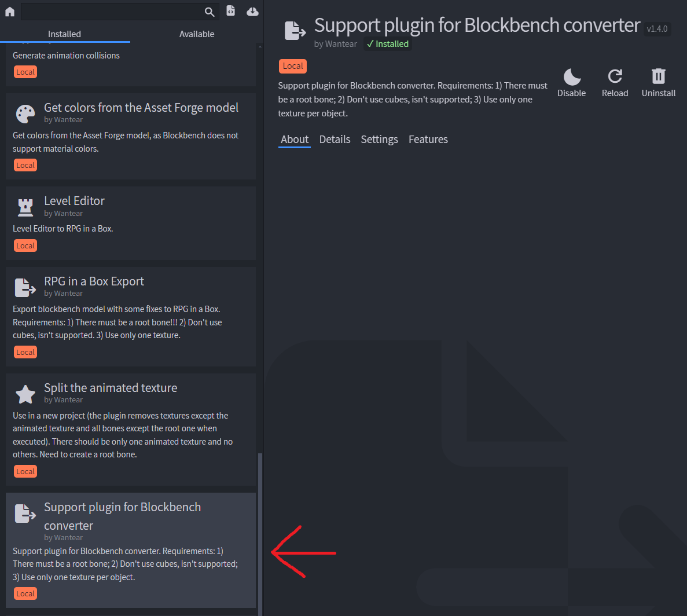Click the search magnifier icon
The width and height of the screenshot is (687, 616).
click(x=210, y=12)
